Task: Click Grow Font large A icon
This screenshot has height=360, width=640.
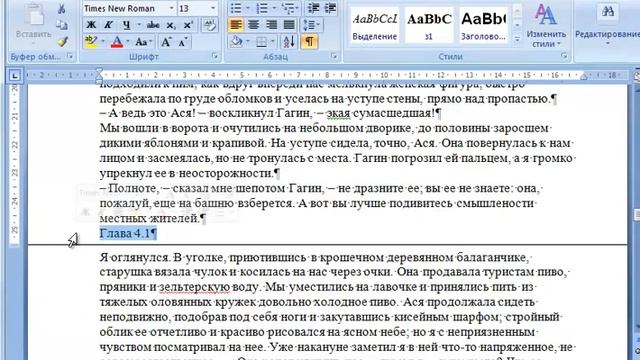Action: tap(166, 42)
